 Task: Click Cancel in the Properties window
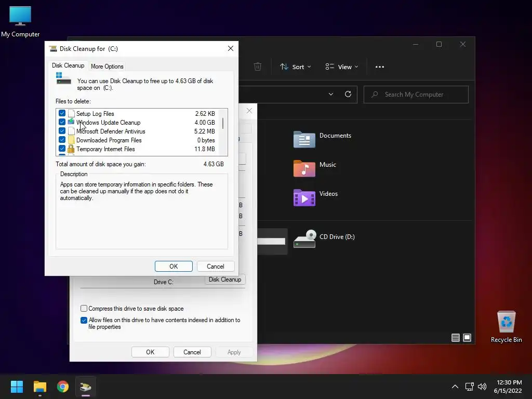coord(192,352)
